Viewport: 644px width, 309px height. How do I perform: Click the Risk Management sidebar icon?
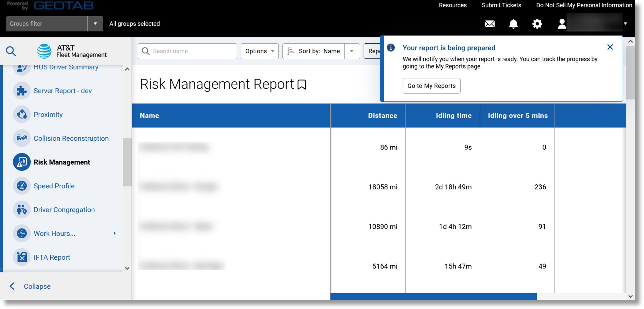click(22, 162)
